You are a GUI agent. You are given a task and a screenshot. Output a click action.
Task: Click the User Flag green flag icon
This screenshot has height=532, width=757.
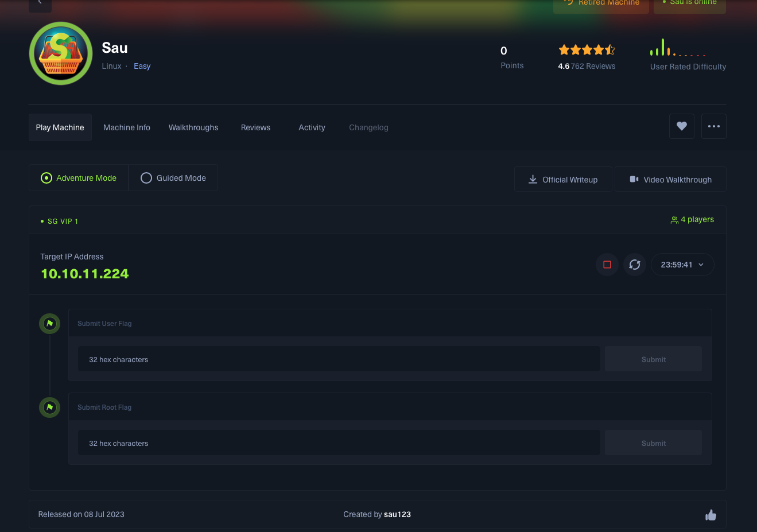pos(50,324)
